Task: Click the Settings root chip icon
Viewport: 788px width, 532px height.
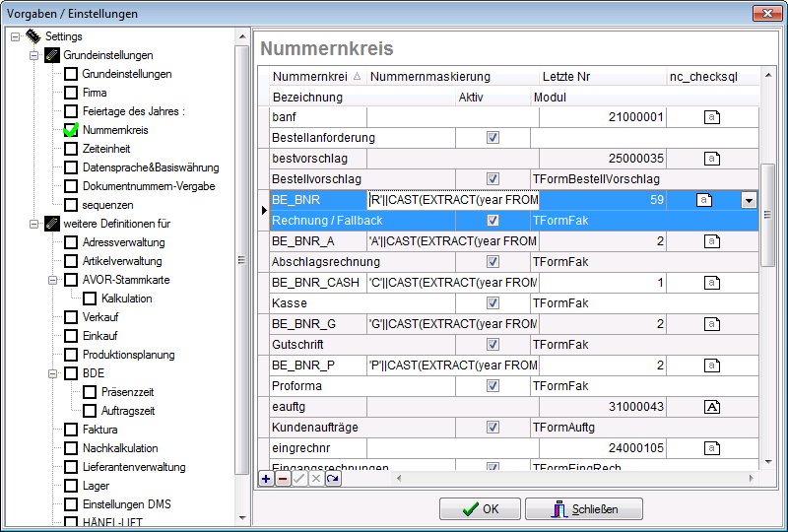Action: point(33,36)
